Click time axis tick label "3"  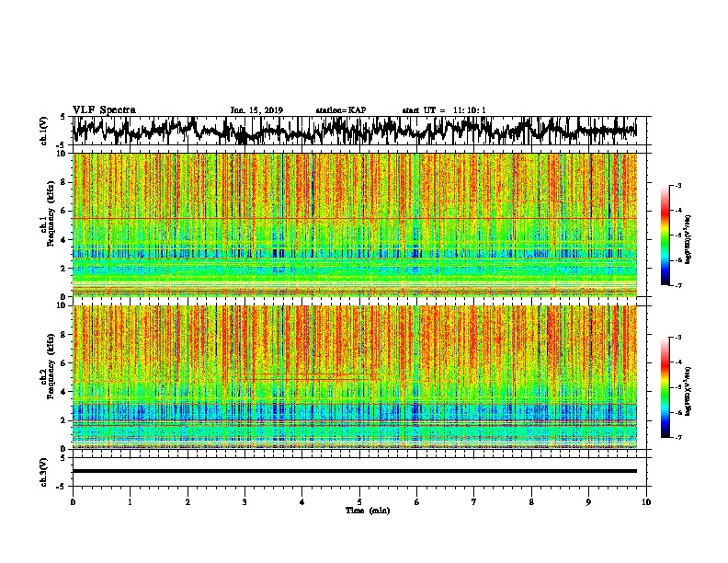click(245, 502)
